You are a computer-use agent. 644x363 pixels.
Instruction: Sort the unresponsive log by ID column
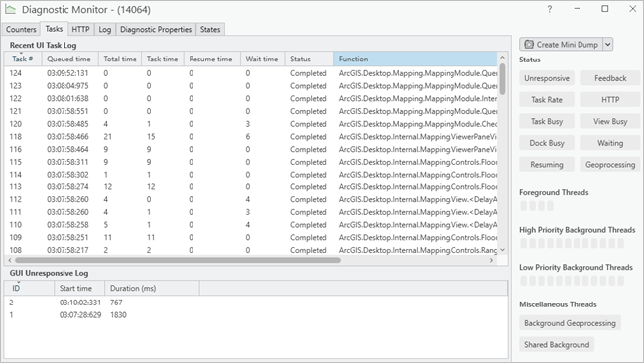[x=29, y=288]
